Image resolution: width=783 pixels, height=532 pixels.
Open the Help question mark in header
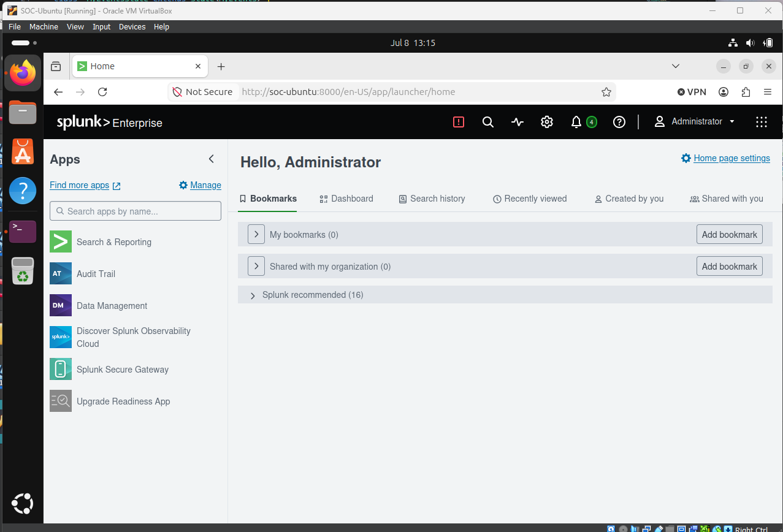click(619, 122)
